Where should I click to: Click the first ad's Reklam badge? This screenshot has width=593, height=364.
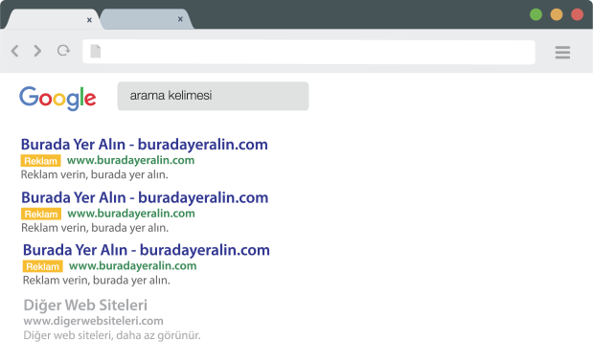point(40,161)
